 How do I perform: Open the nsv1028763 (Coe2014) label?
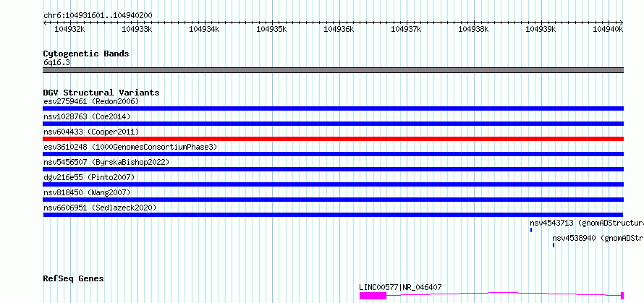point(87,116)
